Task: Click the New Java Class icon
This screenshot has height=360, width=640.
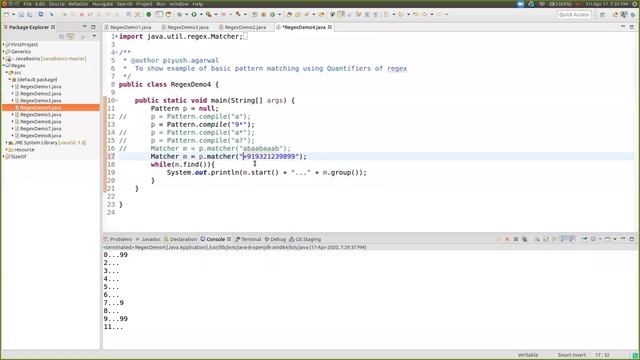Action: 272,14
